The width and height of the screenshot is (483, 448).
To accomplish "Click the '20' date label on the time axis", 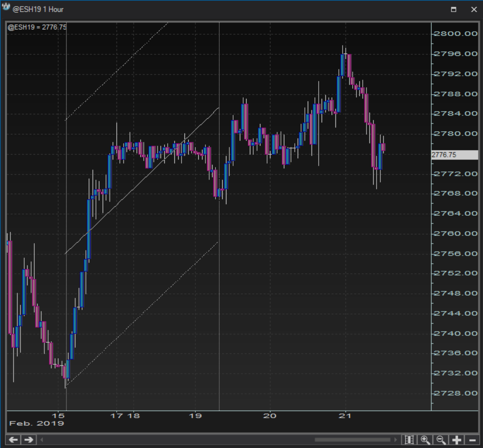I will click(x=270, y=416).
